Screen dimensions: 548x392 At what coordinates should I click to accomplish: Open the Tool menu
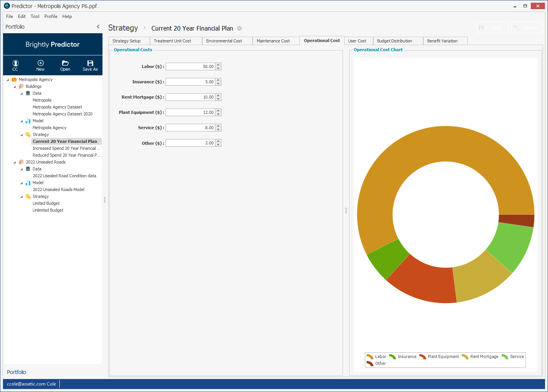tap(35, 16)
